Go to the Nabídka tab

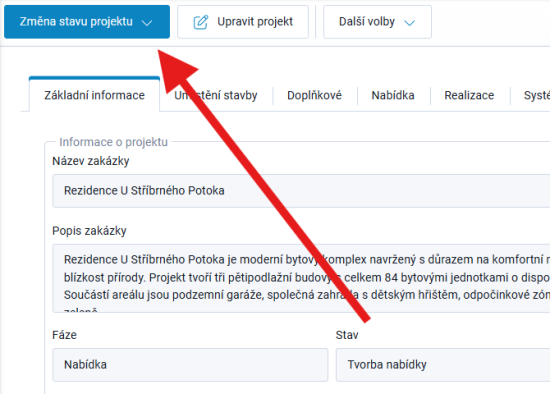pos(393,95)
